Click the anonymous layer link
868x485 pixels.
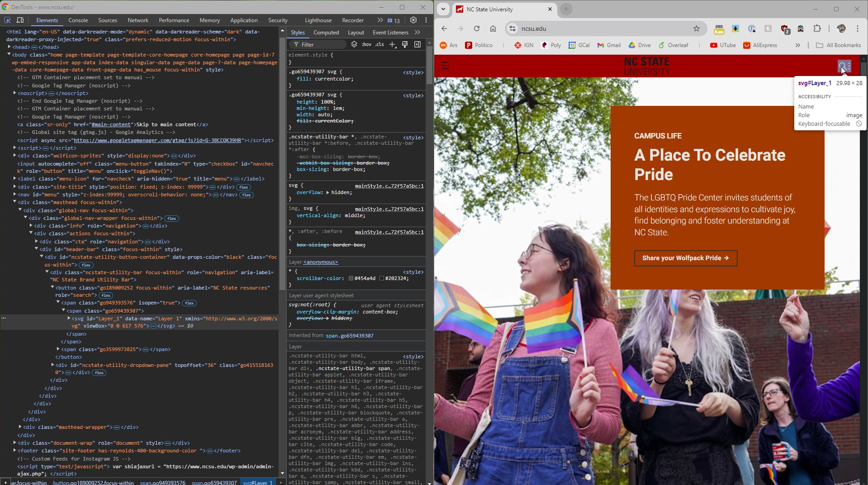(x=321, y=262)
